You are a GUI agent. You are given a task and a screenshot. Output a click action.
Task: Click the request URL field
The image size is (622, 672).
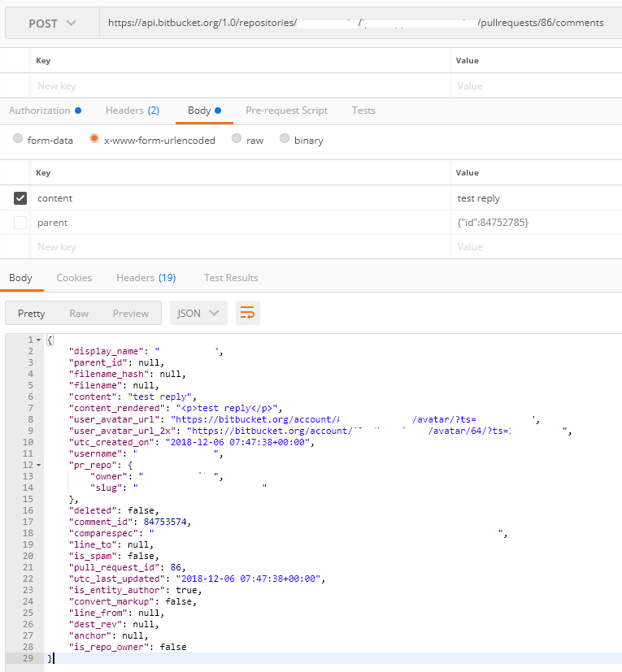(360, 23)
